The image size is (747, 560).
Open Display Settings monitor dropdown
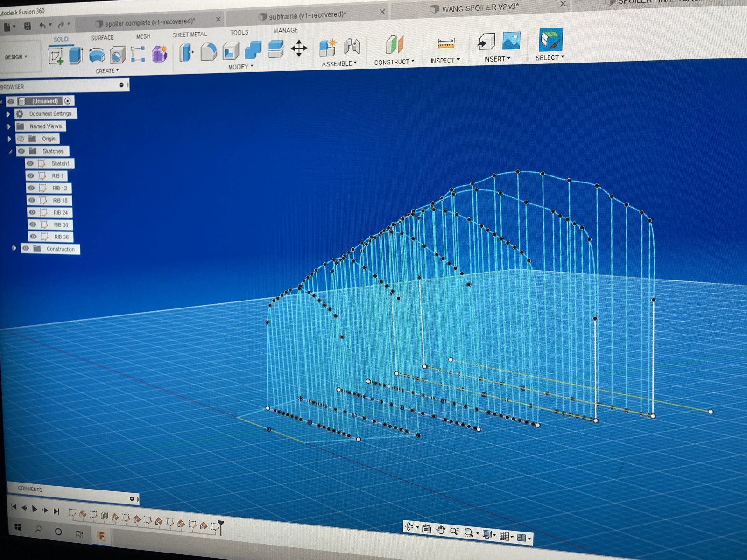coord(488,534)
